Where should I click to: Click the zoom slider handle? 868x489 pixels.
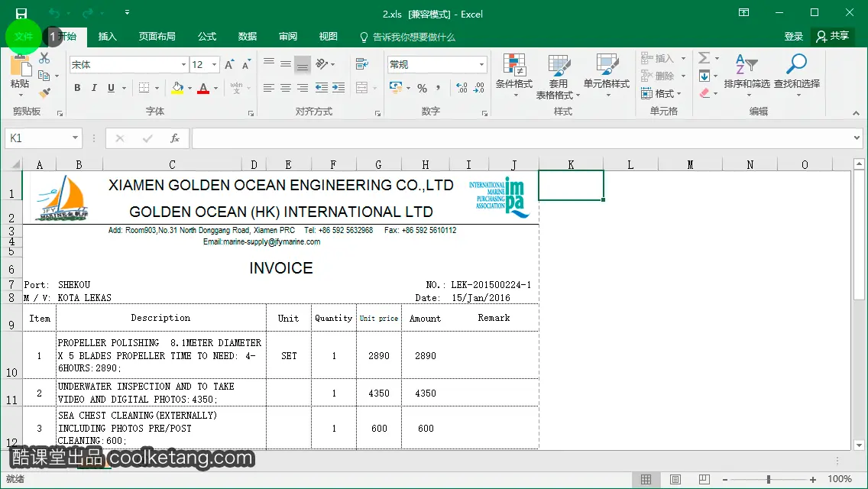tap(769, 480)
